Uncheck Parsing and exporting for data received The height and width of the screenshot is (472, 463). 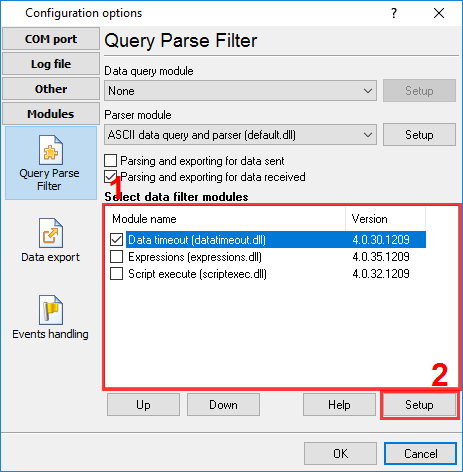[x=110, y=177]
